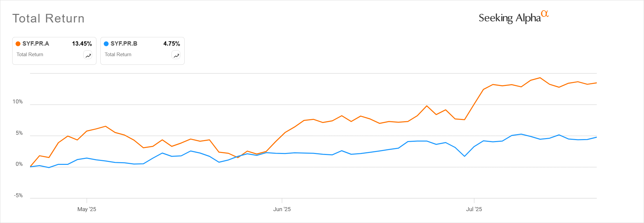Click the trend line icon in SYF.PR.B card
Viewport: 644px width, 223px height.
176,55
